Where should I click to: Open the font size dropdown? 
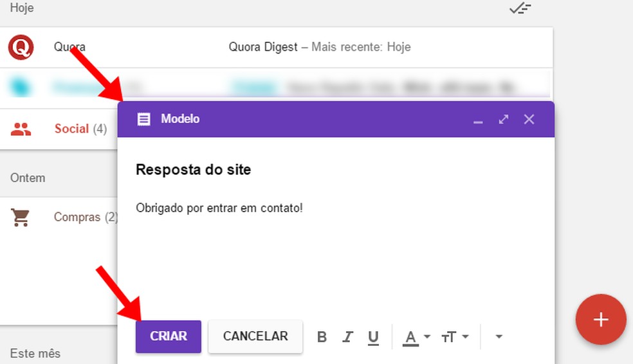455,336
